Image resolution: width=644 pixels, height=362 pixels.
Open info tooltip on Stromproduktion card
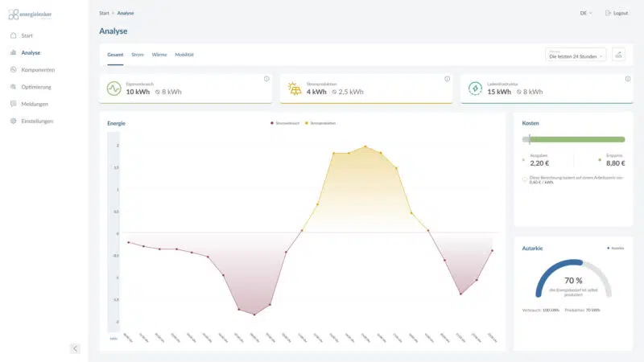[x=447, y=79]
